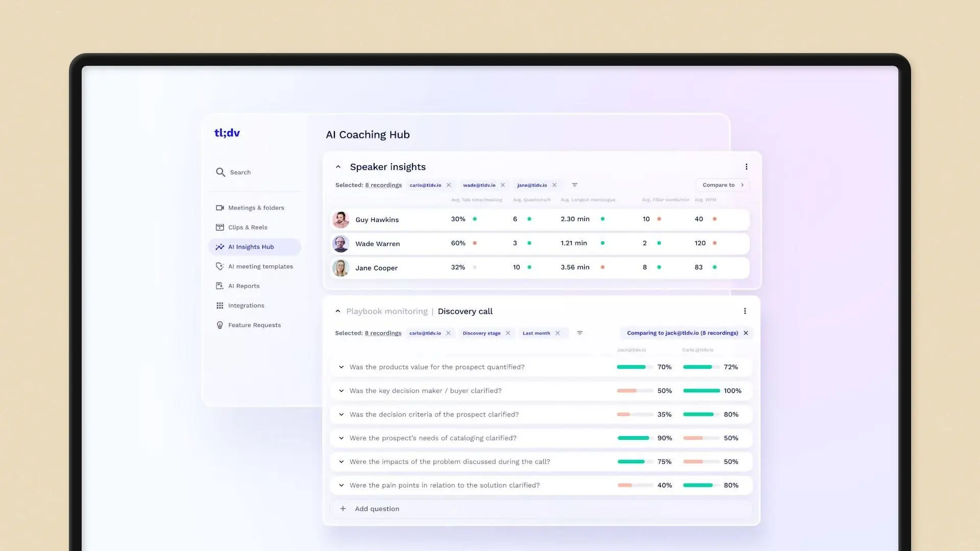Click the Search magnifier icon in sidebar
Screen dimensions: 980x551
coord(220,172)
